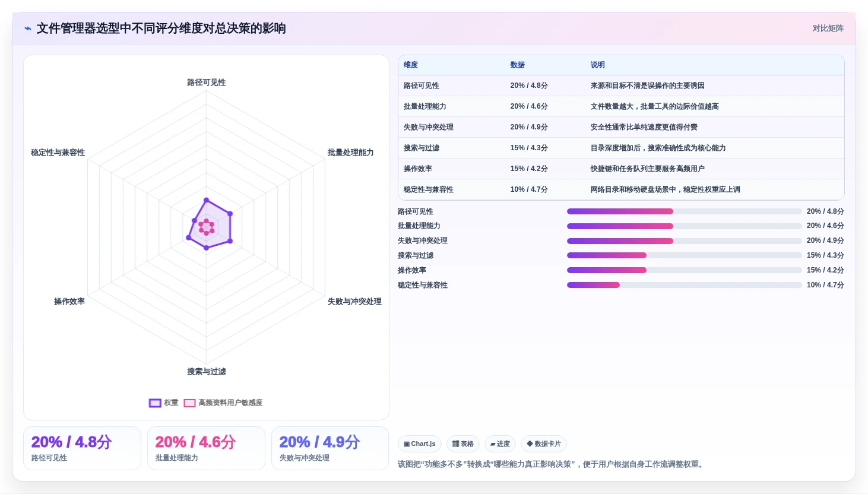The width and height of the screenshot is (868, 494).
Task: Click table value 20% / 4.8分
Action: click(x=529, y=85)
